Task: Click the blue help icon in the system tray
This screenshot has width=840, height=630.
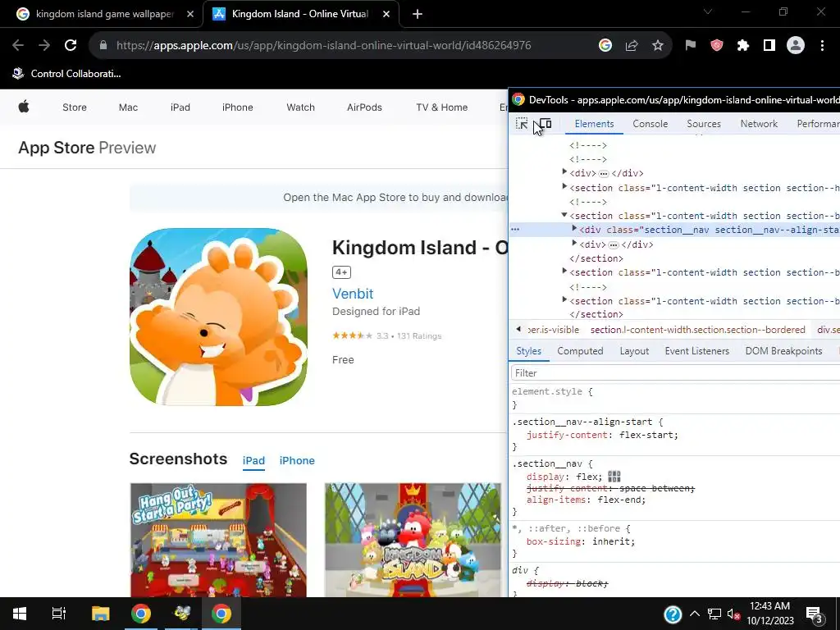Action: point(673,614)
